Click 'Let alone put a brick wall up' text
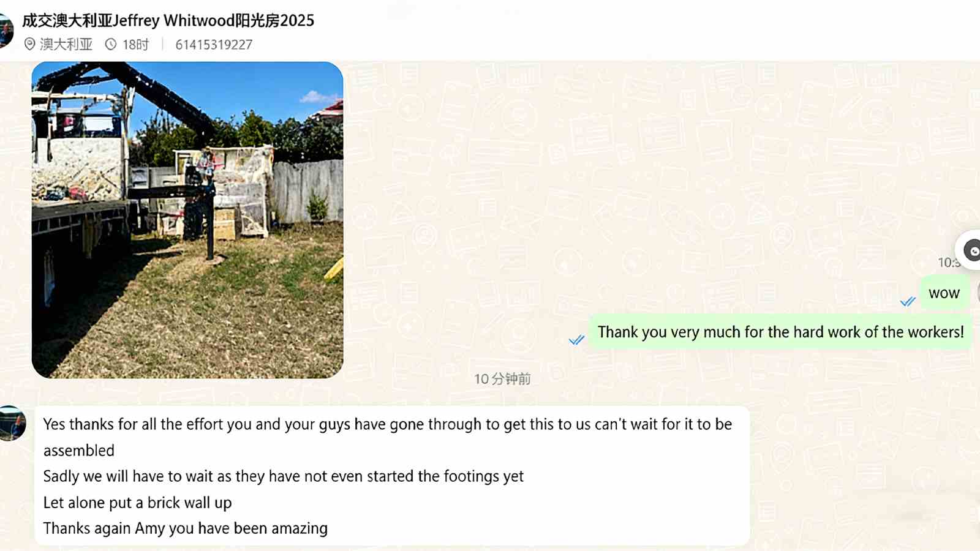980x551 pixels. click(138, 503)
